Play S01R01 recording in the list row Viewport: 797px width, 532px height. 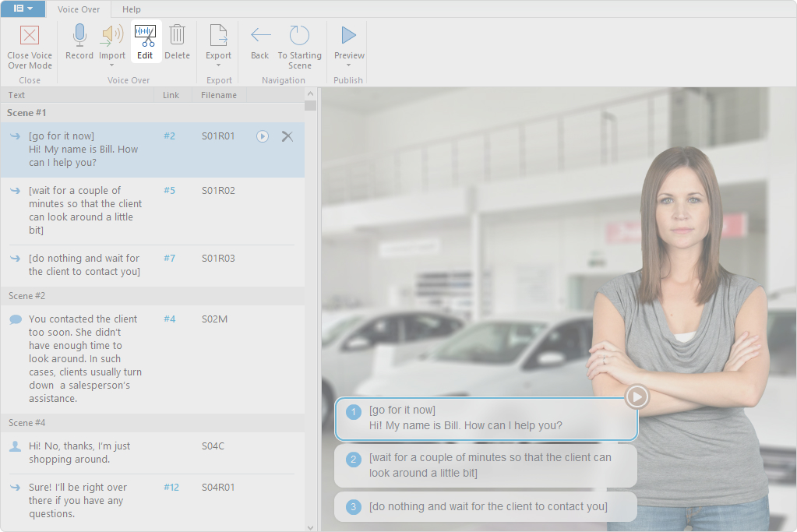point(263,136)
